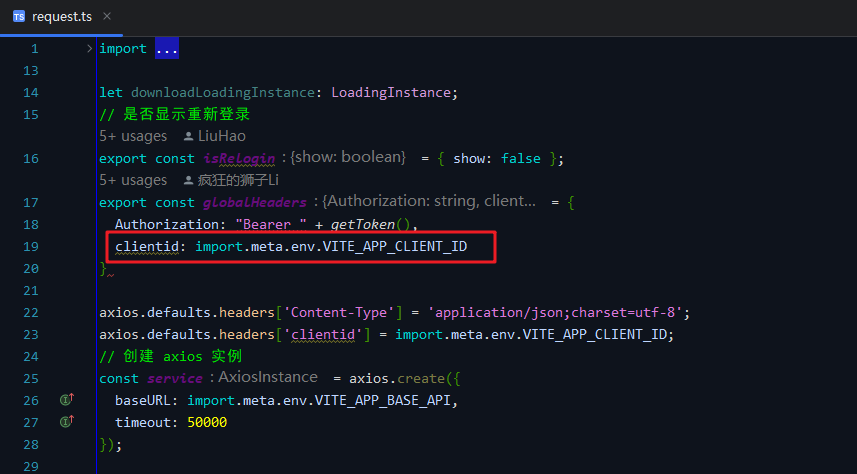Click VITE_APP_CLIENT_ID on line 23
The width and height of the screenshot is (857, 474).
pos(595,334)
